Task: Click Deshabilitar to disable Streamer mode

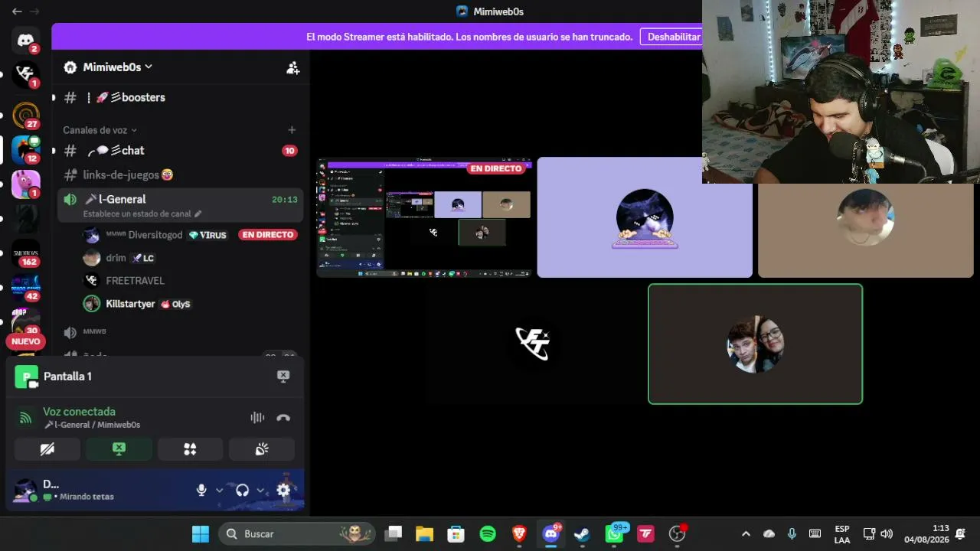Action: [674, 37]
